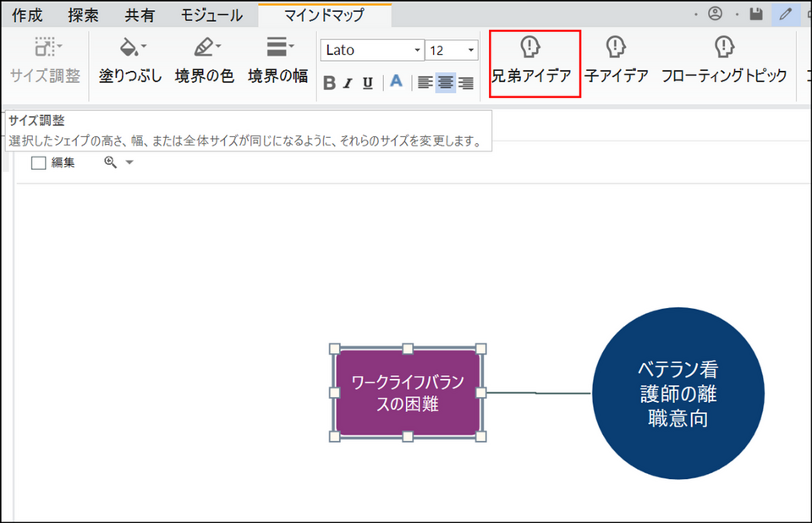The width and height of the screenshot is (812, 523).
Task: Select the ベテラン看護師の離職意向 central circle node
Action: (678, 394)
